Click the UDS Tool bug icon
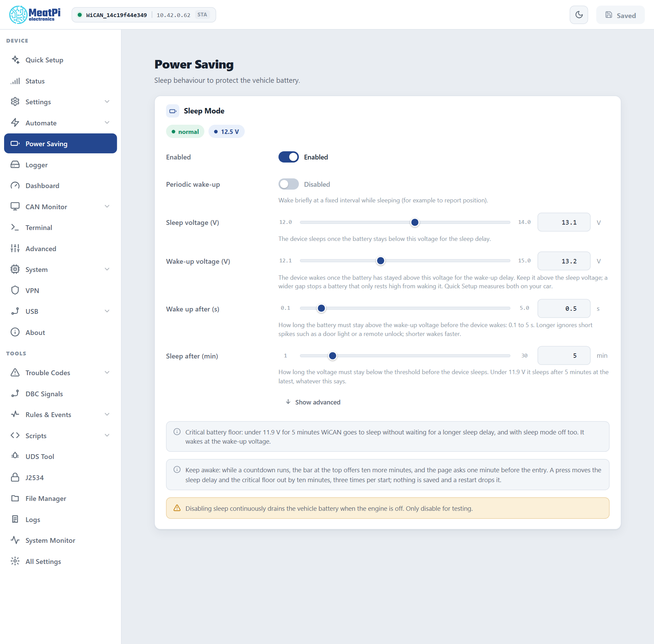 (x=15, y=456)
